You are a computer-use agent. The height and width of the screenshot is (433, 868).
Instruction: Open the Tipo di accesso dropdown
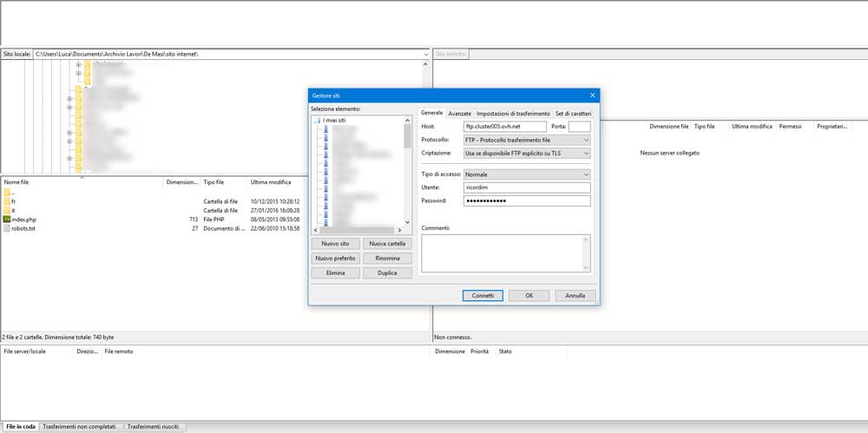pos(527,174)
